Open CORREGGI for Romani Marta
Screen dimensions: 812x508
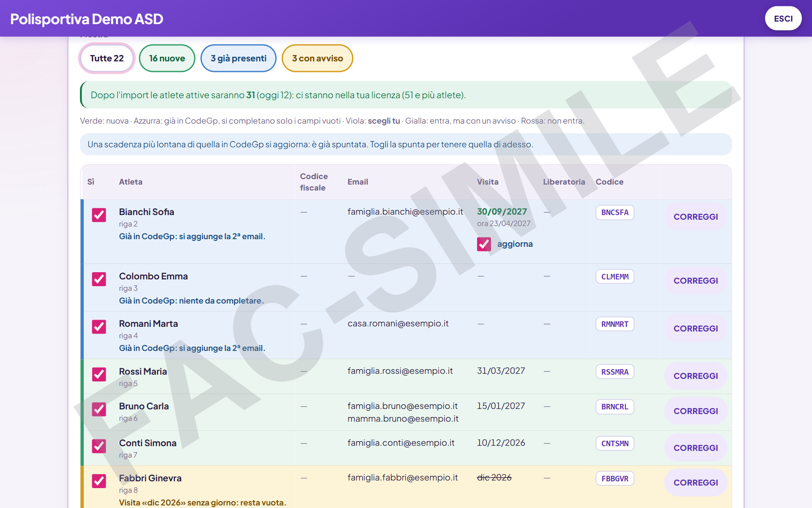pos(696,329)
